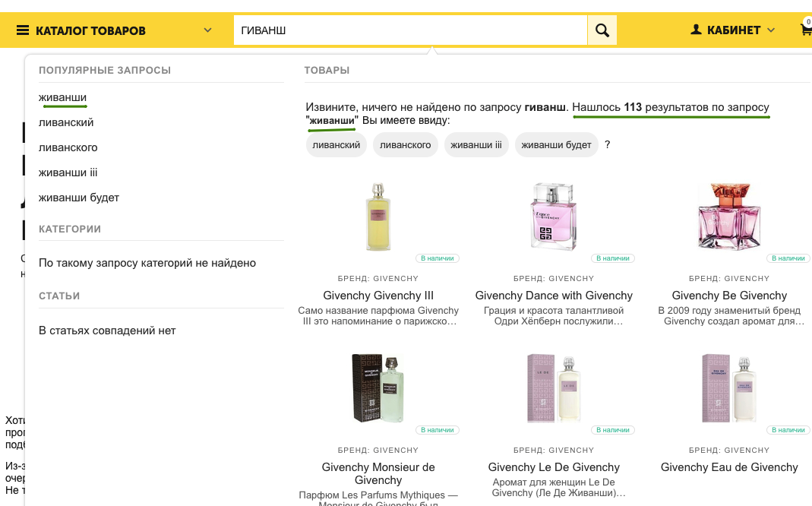Image resolution: width=812 pixels, height=506 pixels.
Task: Click description Само название парфюма Givenchy III
Action: pyautogui.click(x=378, y=316)
